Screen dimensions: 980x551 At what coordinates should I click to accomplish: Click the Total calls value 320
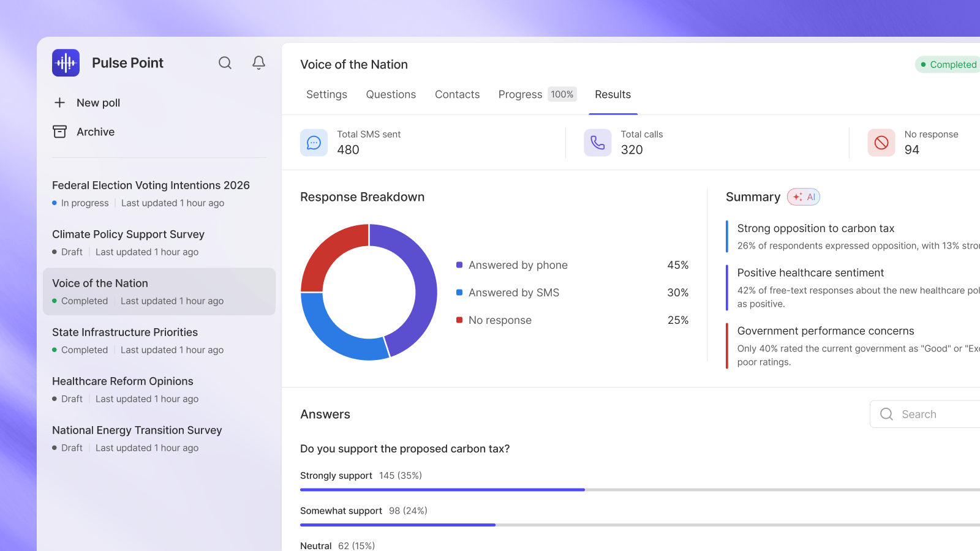click(x=631, y=150)
